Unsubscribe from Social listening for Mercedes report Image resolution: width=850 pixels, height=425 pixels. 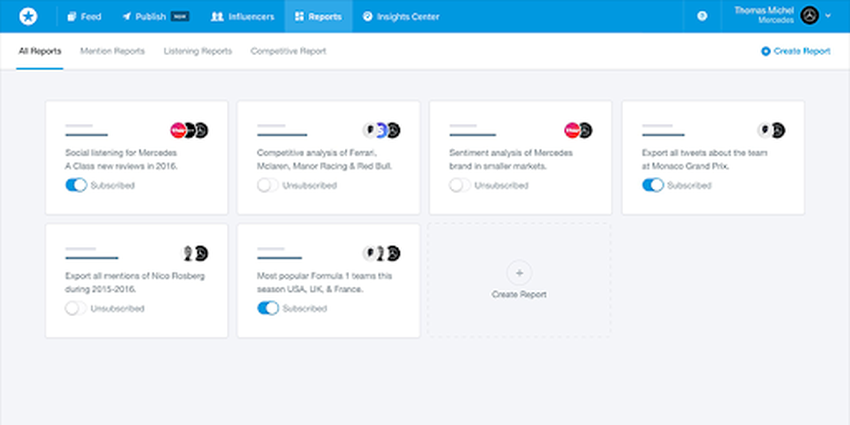click(76, 185)
